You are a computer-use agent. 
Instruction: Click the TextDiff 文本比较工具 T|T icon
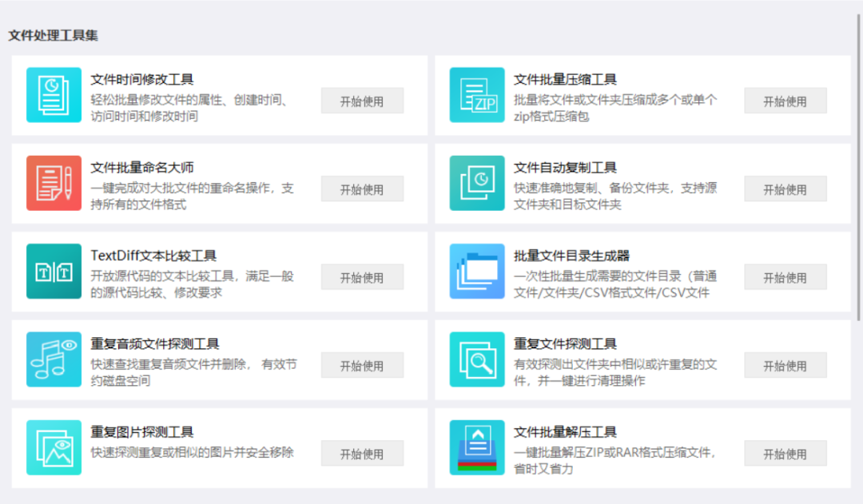point(53,271)
